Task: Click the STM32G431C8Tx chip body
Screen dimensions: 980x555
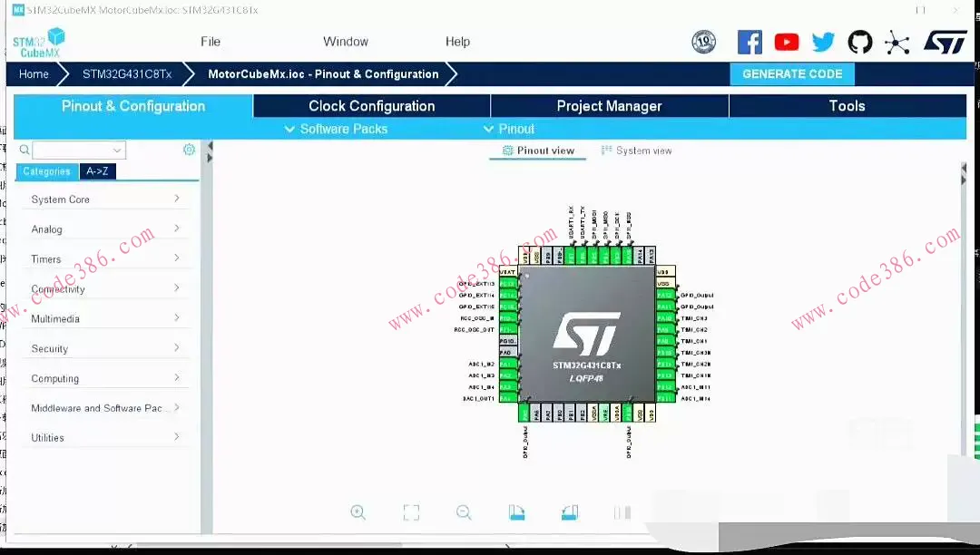Action: click(586, 334)
